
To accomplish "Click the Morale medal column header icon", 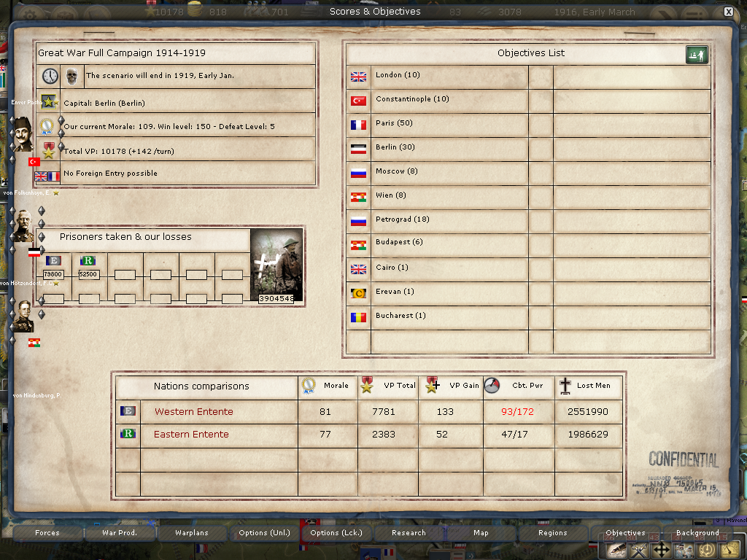I will point(309,386).
